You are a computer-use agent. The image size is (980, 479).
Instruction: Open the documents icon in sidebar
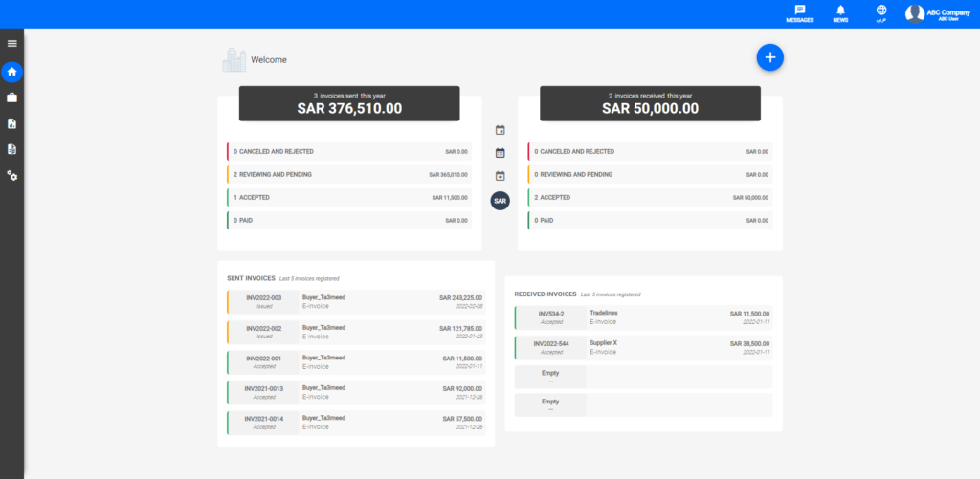pyautogui.click(x=11, y=149)
